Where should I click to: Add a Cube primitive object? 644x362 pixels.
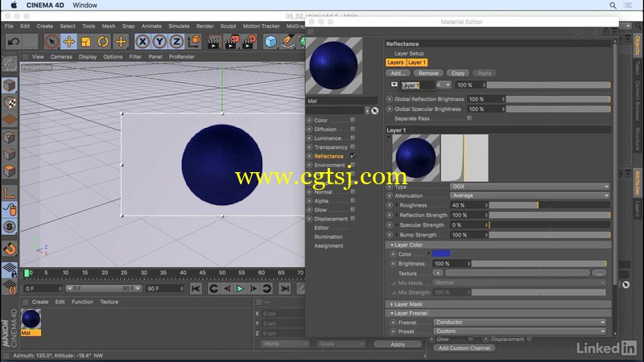270,42
